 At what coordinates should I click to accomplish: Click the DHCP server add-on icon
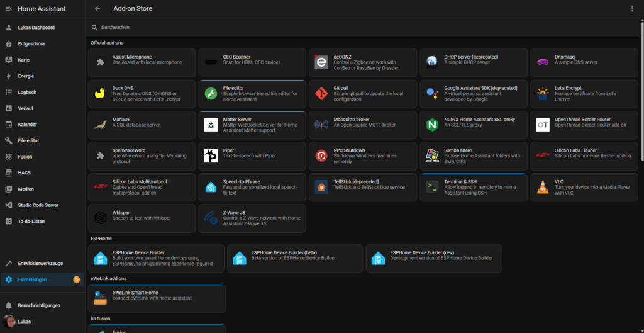[432, 62]
